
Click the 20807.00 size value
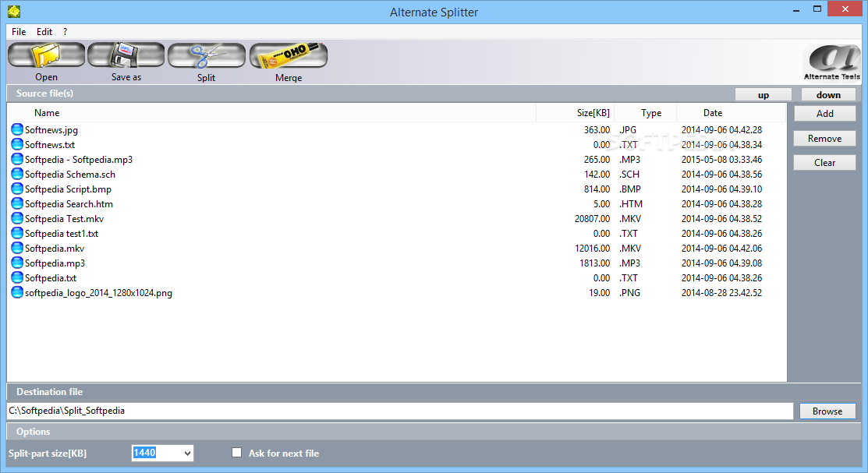click(593, 219)
